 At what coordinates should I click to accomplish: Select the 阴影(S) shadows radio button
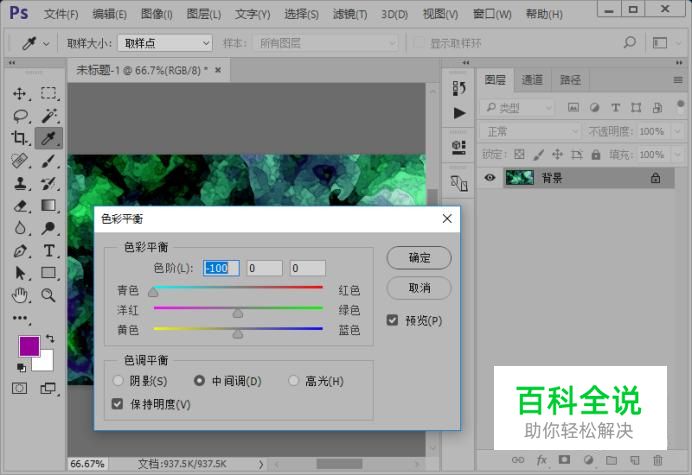118,381
